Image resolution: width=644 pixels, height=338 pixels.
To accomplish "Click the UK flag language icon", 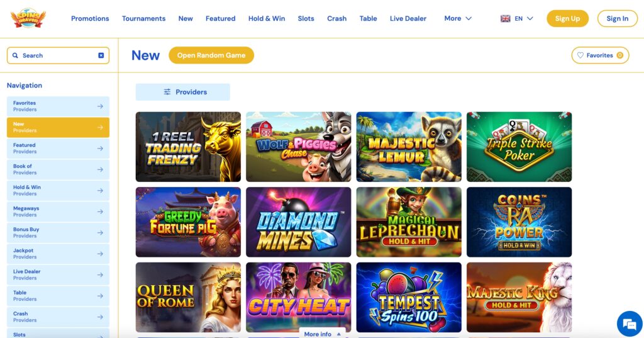I will point(505,18).
